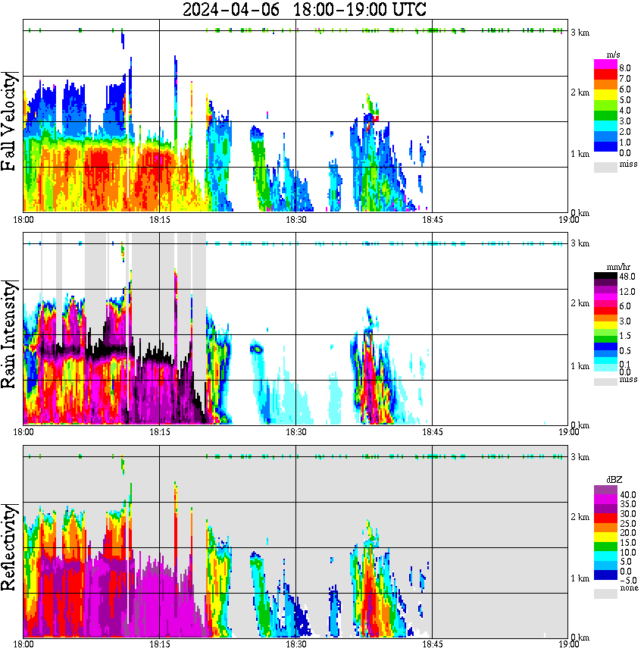Click the 40.0 value in the dBZ legend
Viewport: 644px width, 658px height.
(627, 495)
